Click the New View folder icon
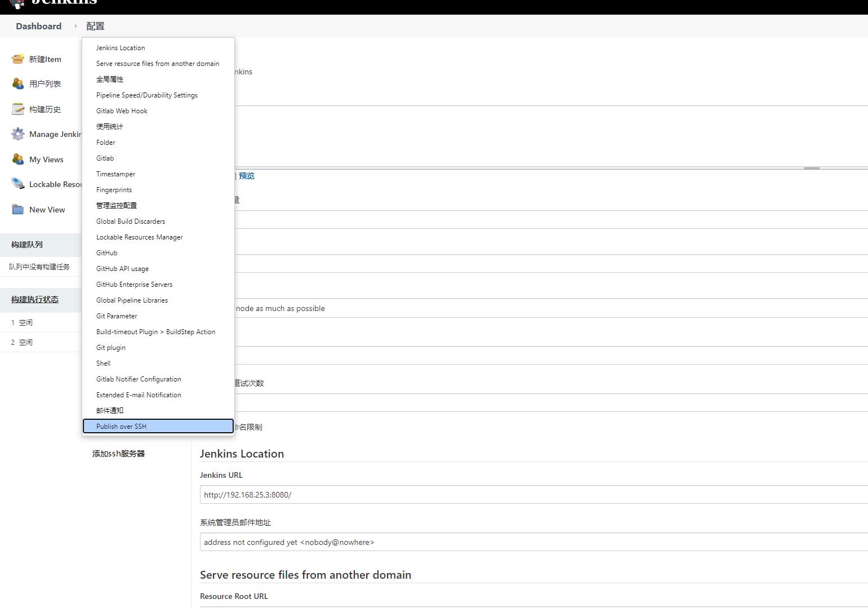Viewport: 868px width, 608px height. (x=18, y=210)
